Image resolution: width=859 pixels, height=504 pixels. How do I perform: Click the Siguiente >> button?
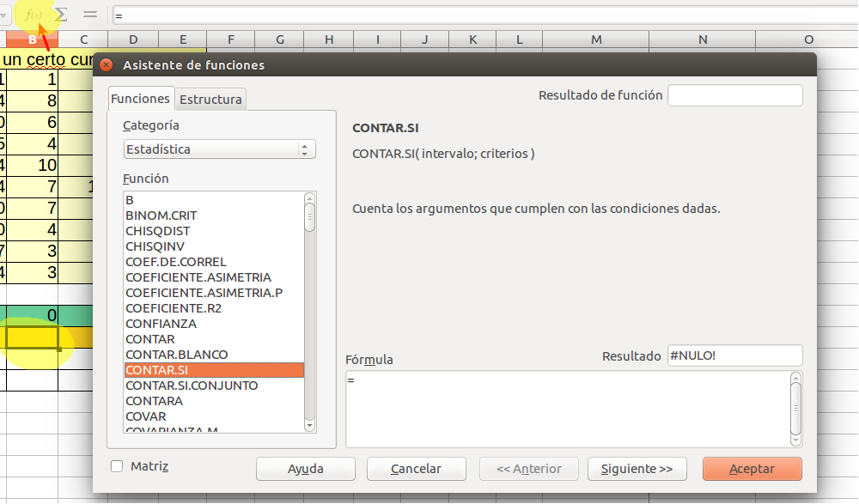tap(637, 469)
